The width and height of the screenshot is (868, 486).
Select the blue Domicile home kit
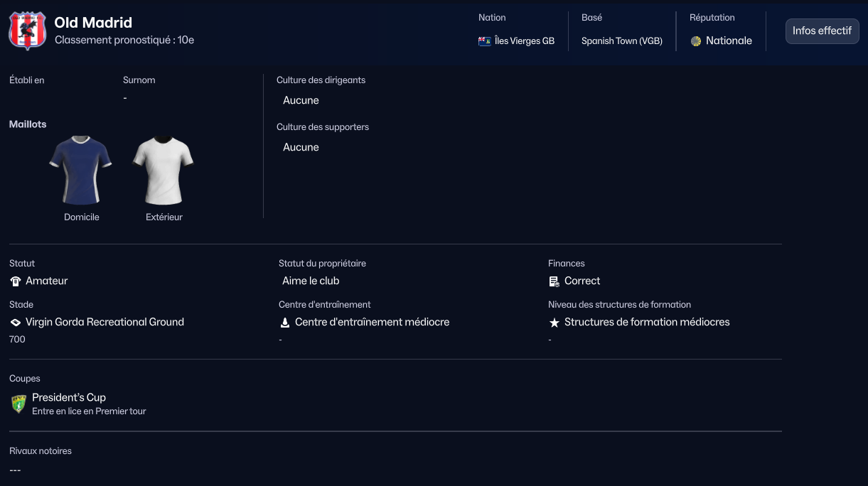click(x=80, y=171)
